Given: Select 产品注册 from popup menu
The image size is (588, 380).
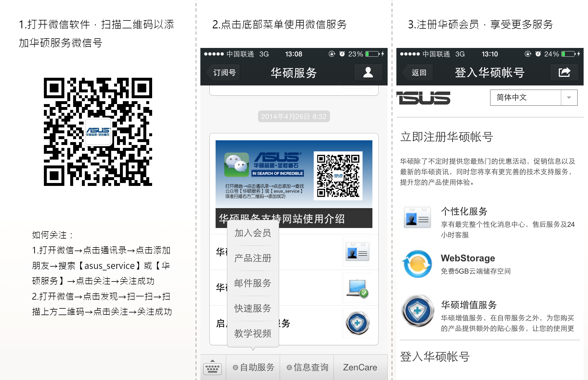Looking at the screenshot, I should [253, 258].
